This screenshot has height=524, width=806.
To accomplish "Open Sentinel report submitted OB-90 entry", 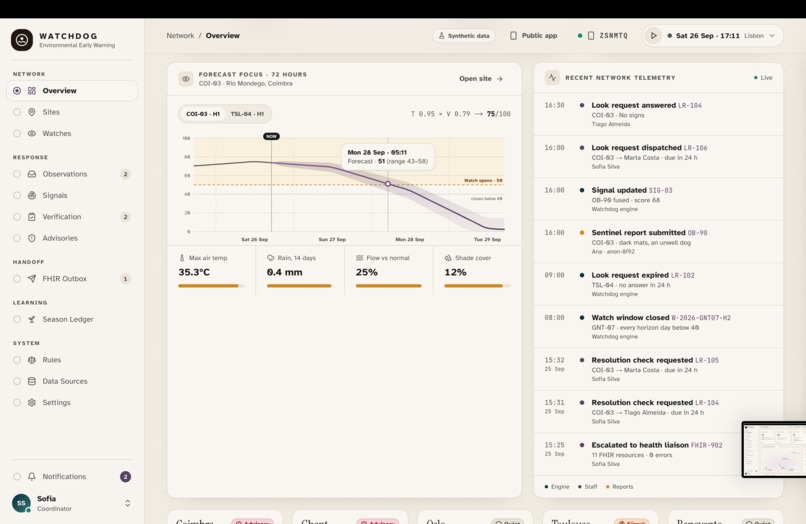I will (x=658, y=242).
